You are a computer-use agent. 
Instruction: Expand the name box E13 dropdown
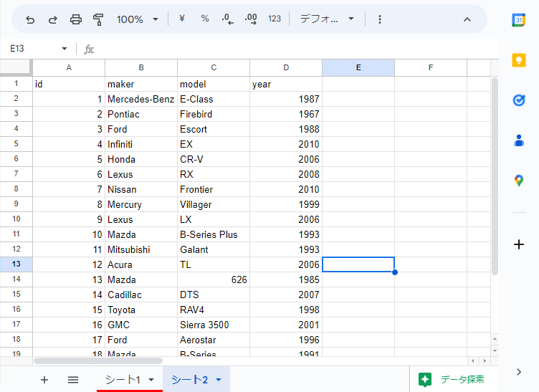pos(65,49)
